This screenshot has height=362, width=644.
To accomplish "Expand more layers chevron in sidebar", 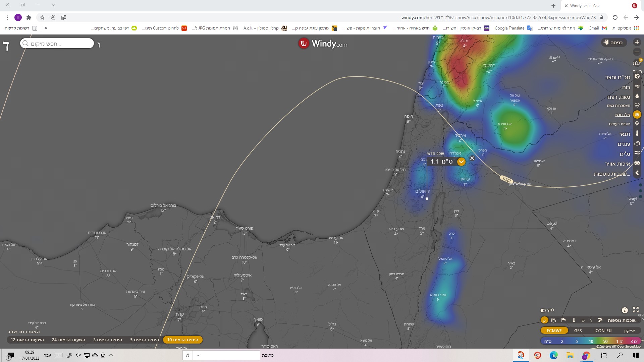I will tap(637, 173).
